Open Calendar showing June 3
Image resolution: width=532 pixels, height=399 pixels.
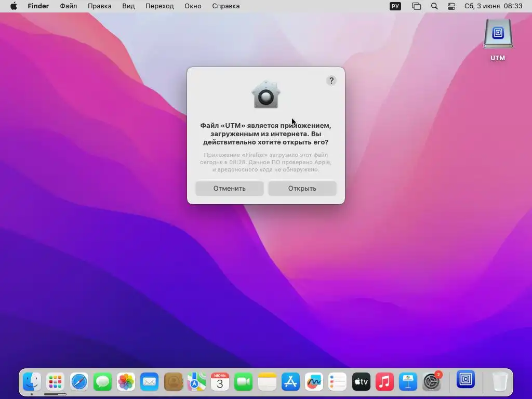220,382
